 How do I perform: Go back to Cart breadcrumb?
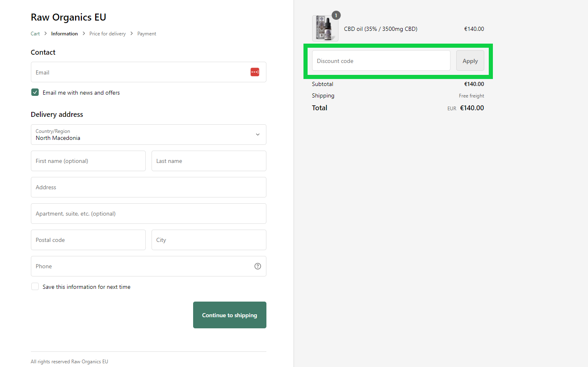click(35, 34)
